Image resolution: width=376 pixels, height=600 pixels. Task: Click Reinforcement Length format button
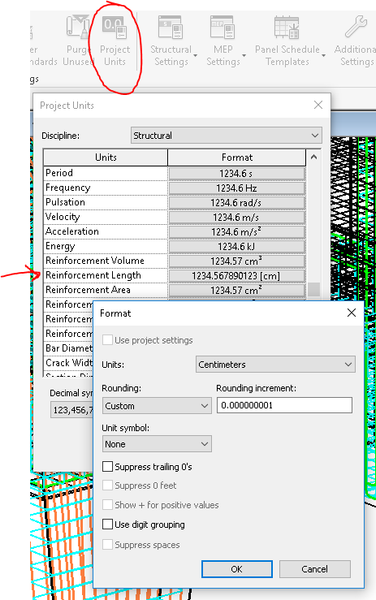pyautogui.click(x=237, y=275)
